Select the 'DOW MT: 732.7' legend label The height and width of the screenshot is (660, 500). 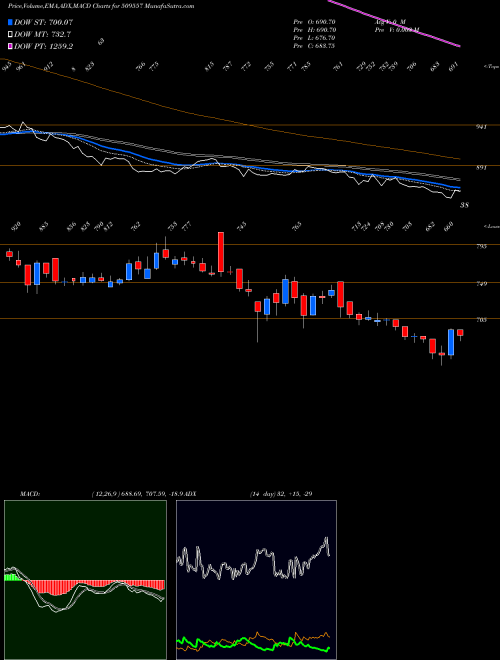(41, 35)
